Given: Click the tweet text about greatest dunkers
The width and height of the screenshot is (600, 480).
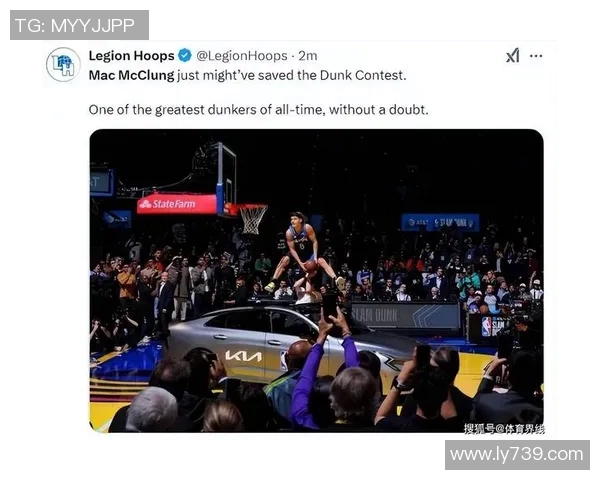Looking at the screenshot, I should coord(259,110).
